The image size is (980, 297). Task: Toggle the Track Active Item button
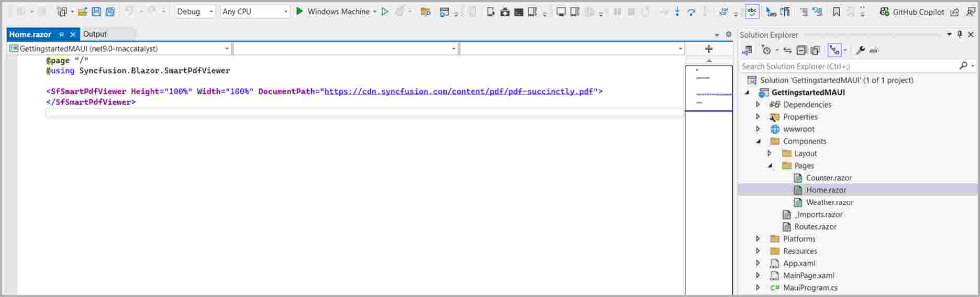coord(834,50)
